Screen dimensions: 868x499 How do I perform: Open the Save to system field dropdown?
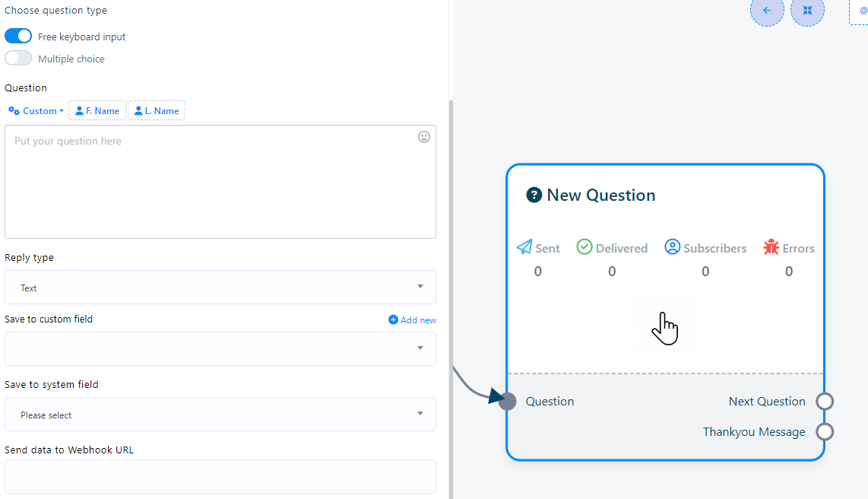point(220,415)
